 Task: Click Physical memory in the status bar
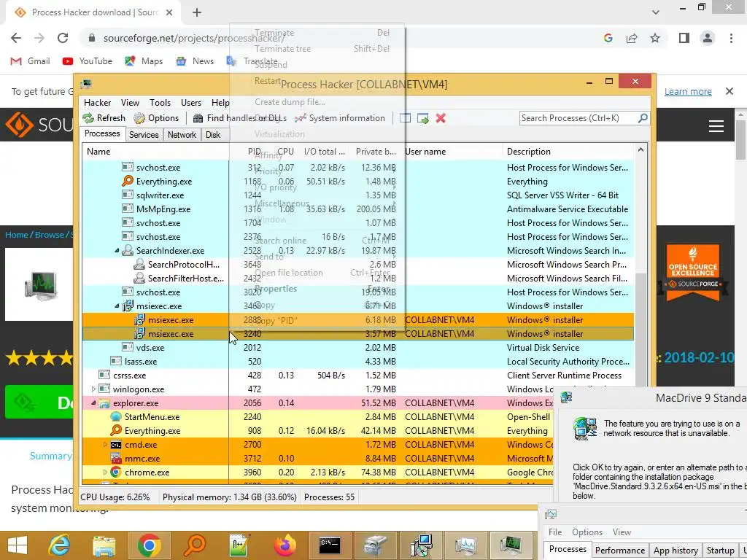coord(229,497)
